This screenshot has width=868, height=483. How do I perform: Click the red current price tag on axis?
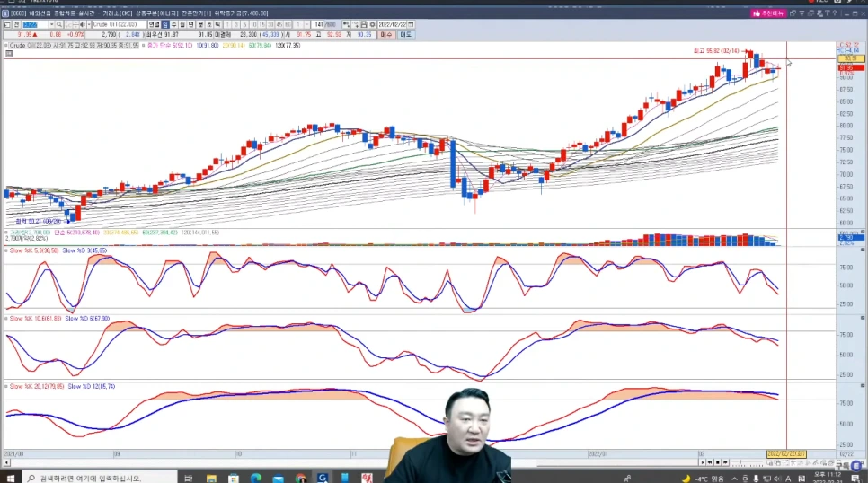[x=851, y=68]
